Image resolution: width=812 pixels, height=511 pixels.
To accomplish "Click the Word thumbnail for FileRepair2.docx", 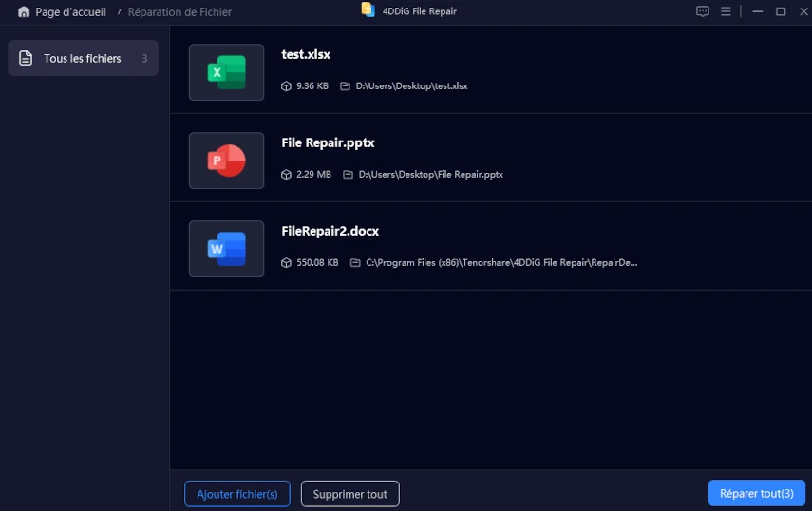I will tap(226, 249).
